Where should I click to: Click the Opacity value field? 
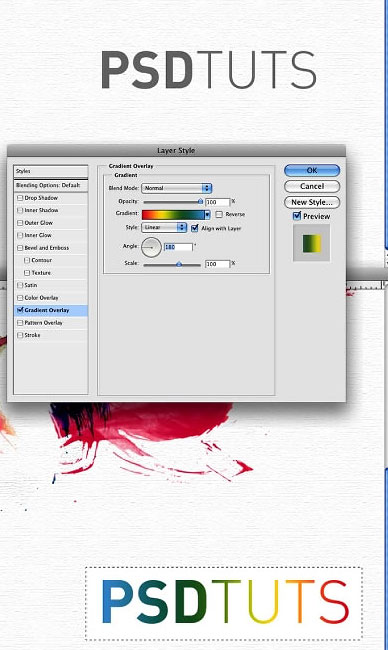(218, 202)
